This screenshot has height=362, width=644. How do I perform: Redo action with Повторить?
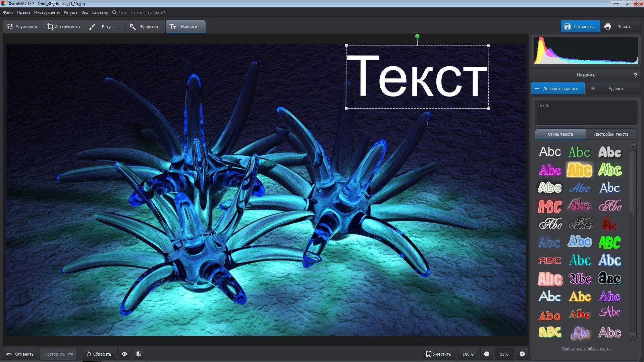click(58, 354)
